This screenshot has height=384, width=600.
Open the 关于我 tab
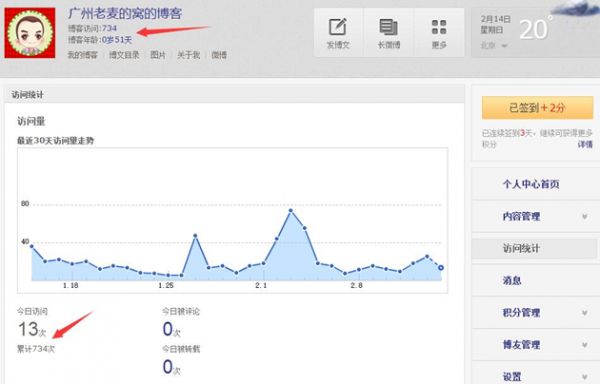click(189, 55)
